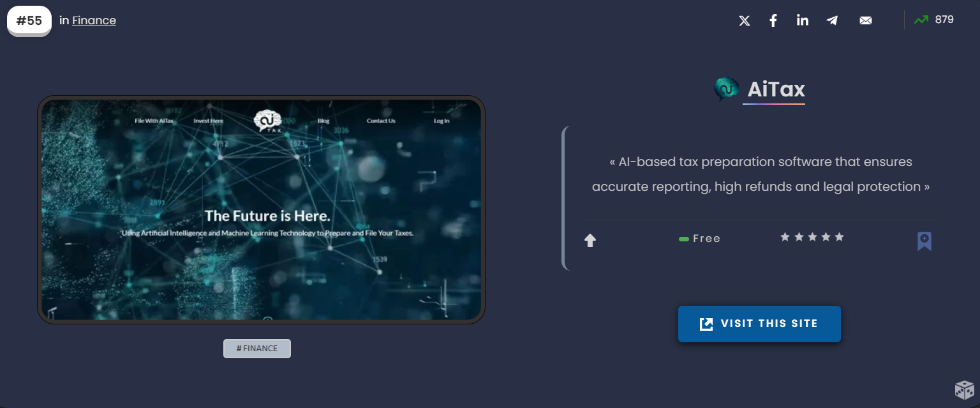Bookmark AiTax with the bookmark icon

(x=924, y=241)
